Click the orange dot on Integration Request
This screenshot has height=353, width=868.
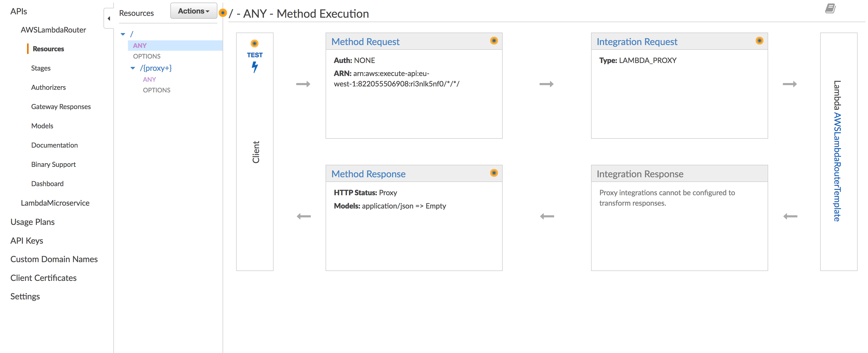pyautogui.click(x=759, y=41)
